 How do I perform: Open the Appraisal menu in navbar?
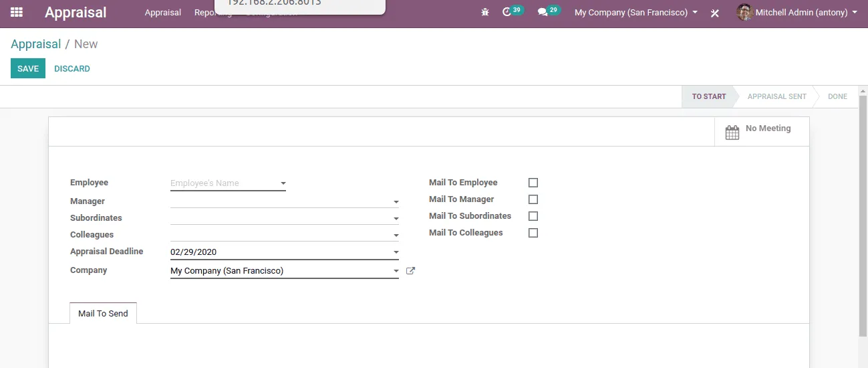163,13
